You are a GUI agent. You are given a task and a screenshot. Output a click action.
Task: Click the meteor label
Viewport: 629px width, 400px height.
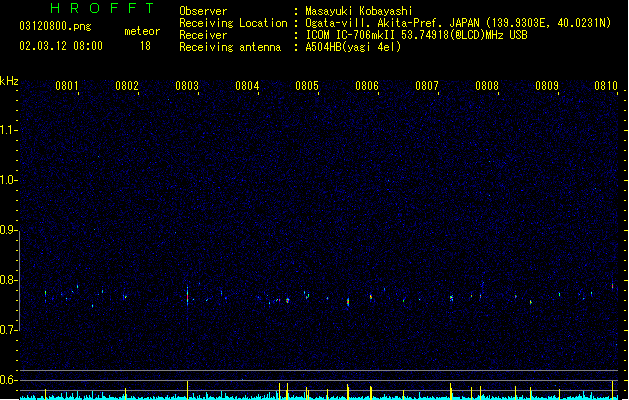(x=142, y=31)
